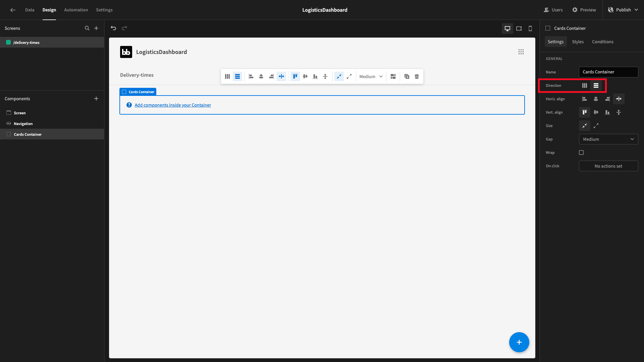The image size is (644, 362).
Task: Open the top Settings tab
Action: [104, 10]
